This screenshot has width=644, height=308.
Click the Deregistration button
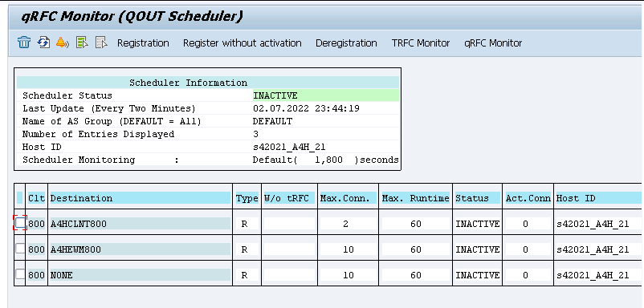pyautogui.click(x=346, y=43)
